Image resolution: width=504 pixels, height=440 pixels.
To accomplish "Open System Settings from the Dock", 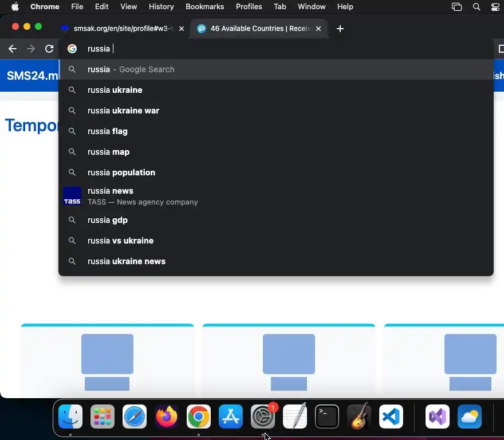I will [x=263, y=417].
